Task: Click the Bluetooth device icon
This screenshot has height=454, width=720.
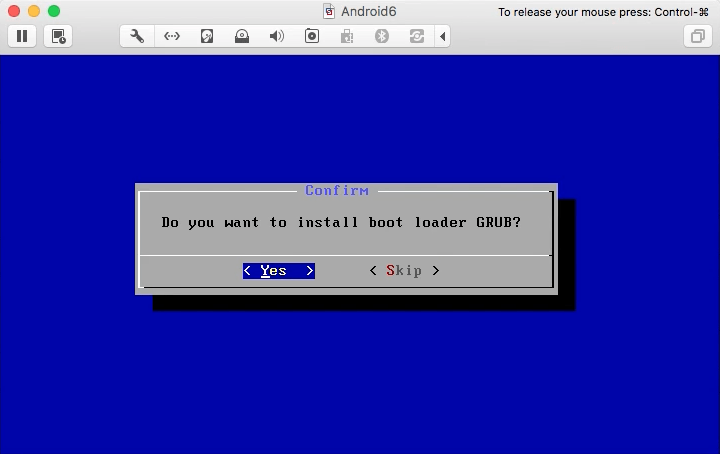Action: pyautogui.click(x=382, y=36)
